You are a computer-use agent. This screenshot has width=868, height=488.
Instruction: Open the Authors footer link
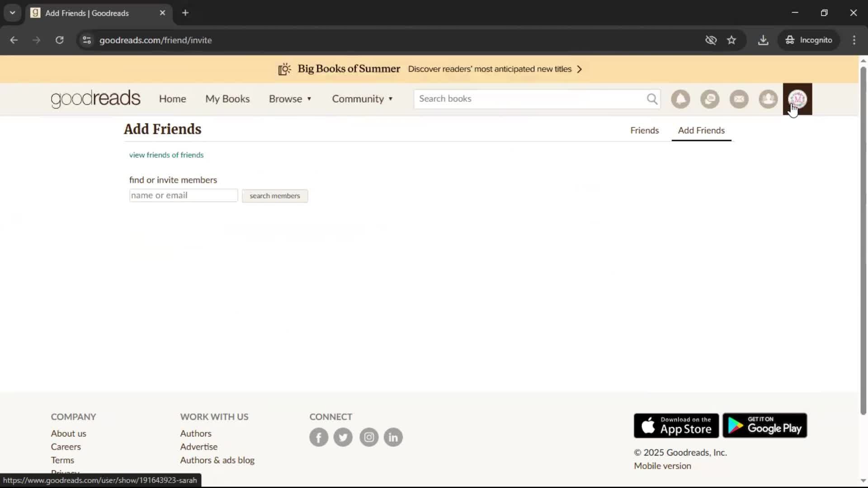click(196, 434)
